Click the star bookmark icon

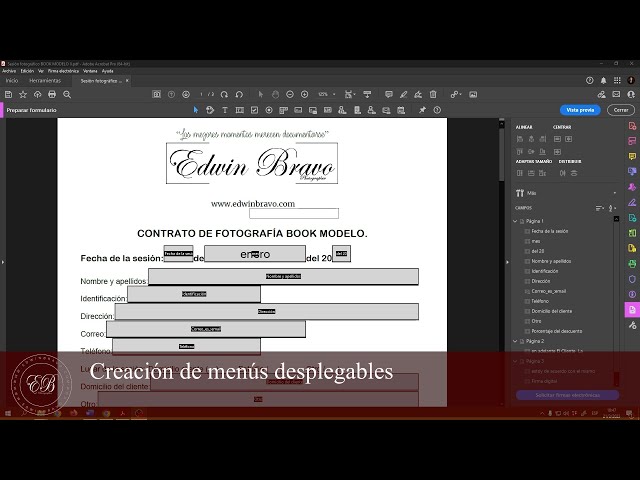point(23,95)
